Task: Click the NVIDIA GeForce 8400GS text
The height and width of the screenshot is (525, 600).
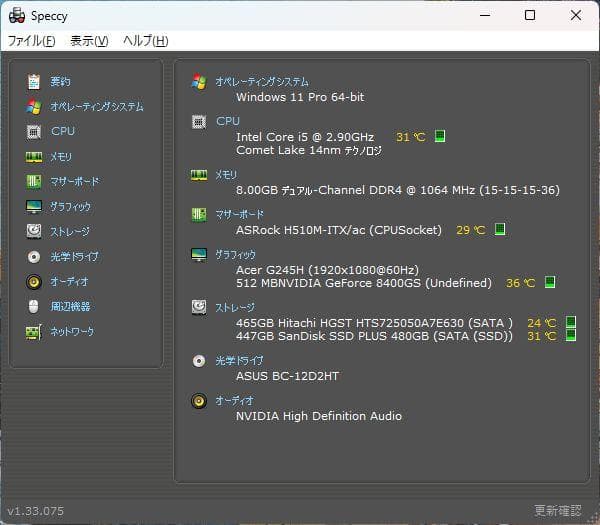Action: [364, 283]
